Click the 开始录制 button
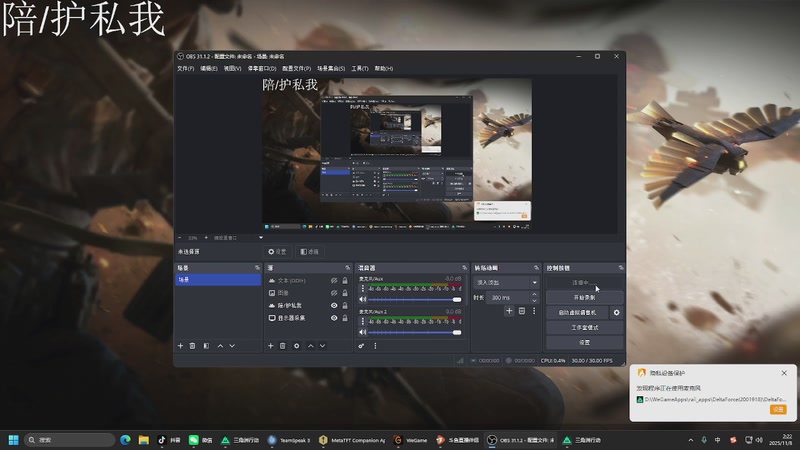The height and width of the screenshot is (450, 800). [x=584, y=297]
